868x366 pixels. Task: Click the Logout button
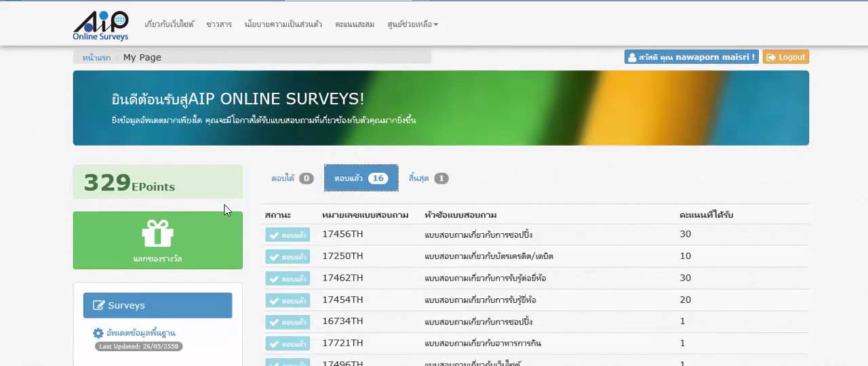click(785, 57)
